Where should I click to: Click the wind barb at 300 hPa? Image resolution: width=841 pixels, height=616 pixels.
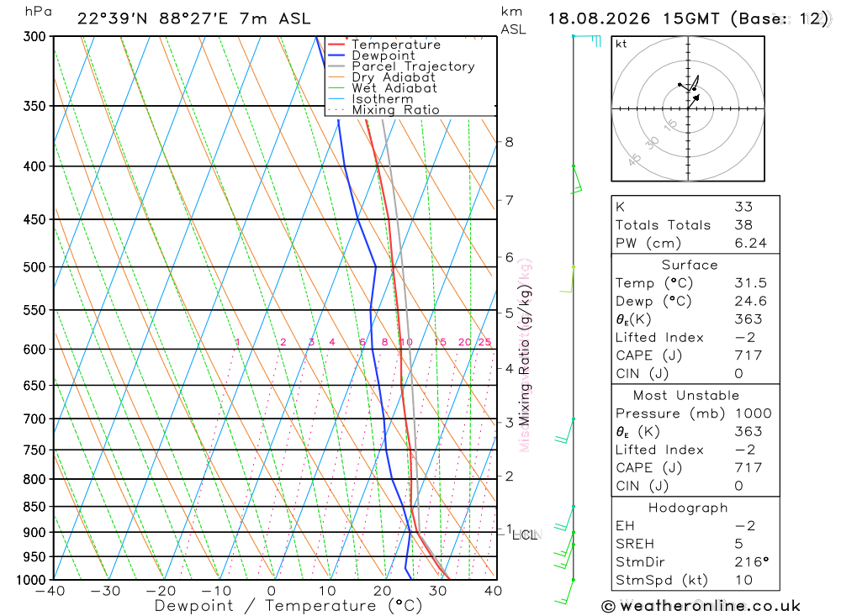[x=587, y=40]
